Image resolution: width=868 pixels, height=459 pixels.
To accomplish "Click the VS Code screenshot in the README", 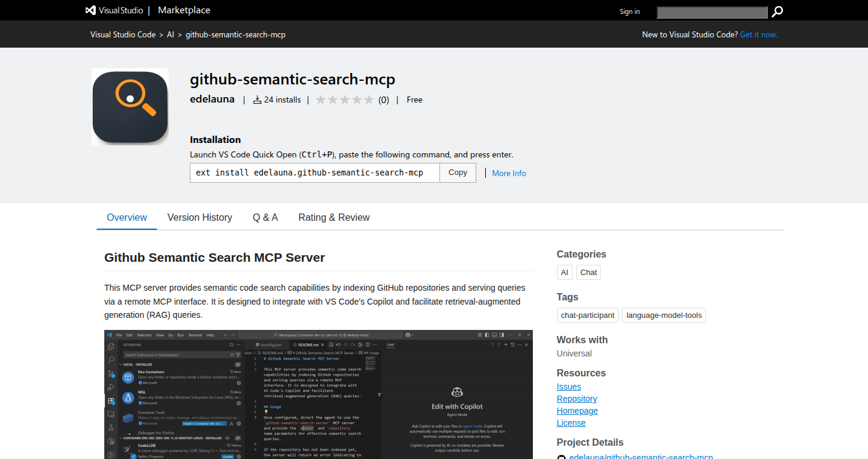I will [x=318, y=394].
